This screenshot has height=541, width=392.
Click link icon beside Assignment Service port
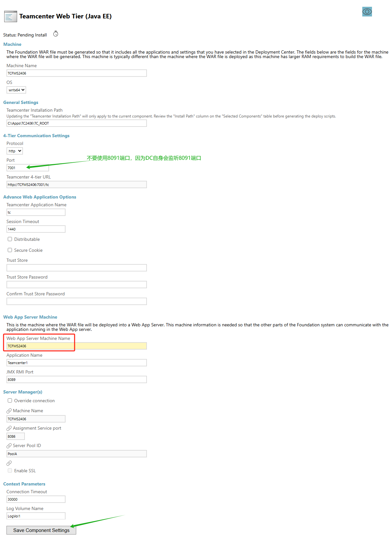coord(9,428)
